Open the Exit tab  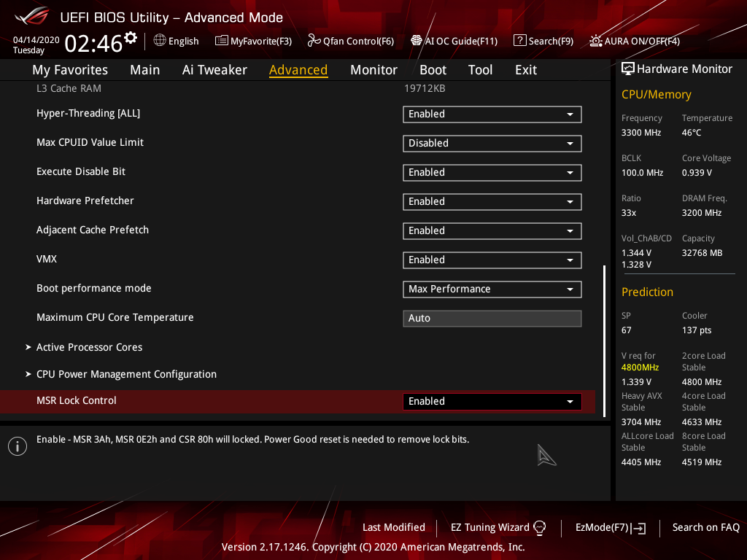[526, 70]
